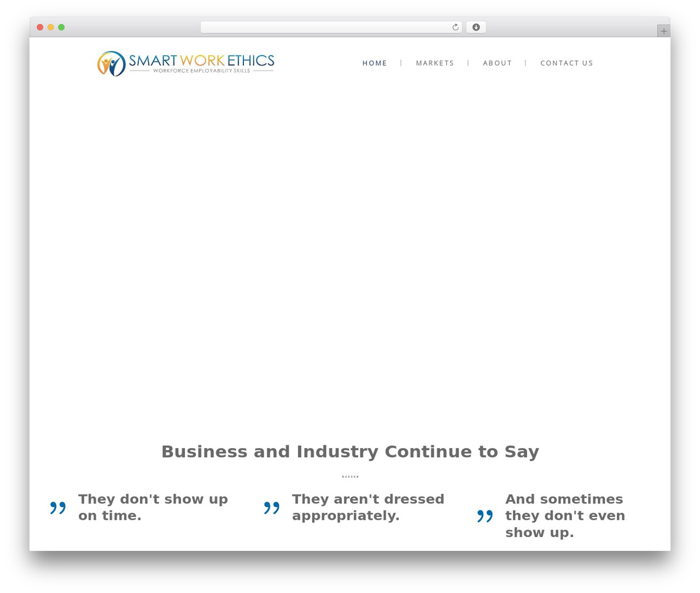Click the green maximize window button

[x=61, y=27]
